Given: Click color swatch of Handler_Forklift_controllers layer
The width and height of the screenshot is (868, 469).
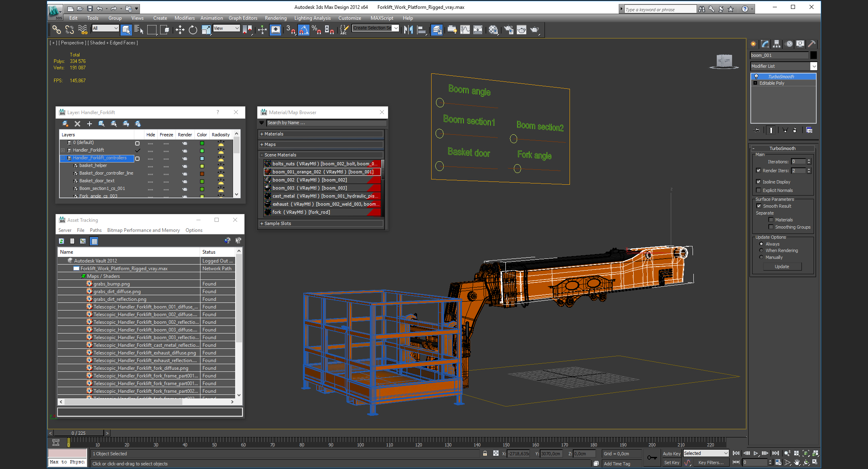Looking at the screenshot, I should point(202,158).
